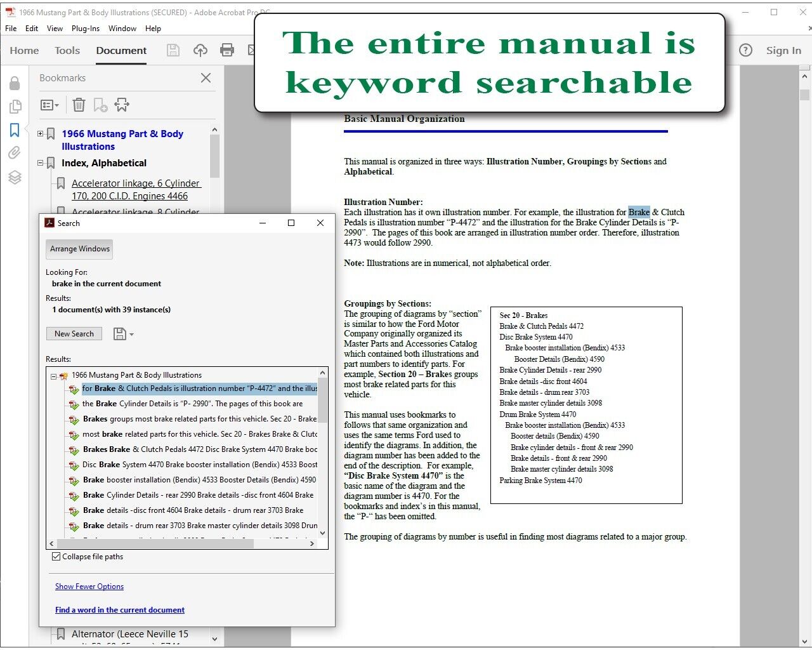This screenshot has width=812, height=650.
Task: Open the Help menu
Action: click(153, 29)
